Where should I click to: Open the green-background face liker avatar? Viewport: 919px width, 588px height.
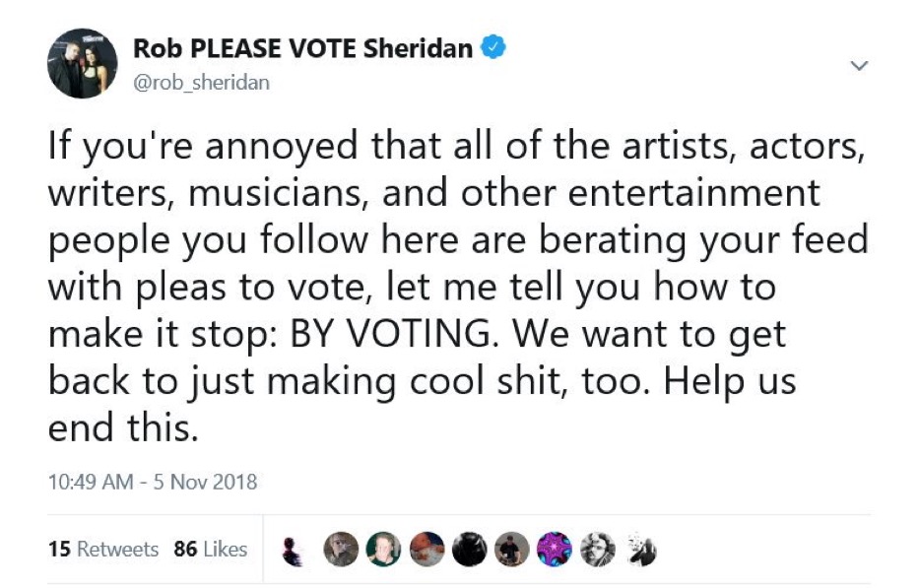coord(383,550)
